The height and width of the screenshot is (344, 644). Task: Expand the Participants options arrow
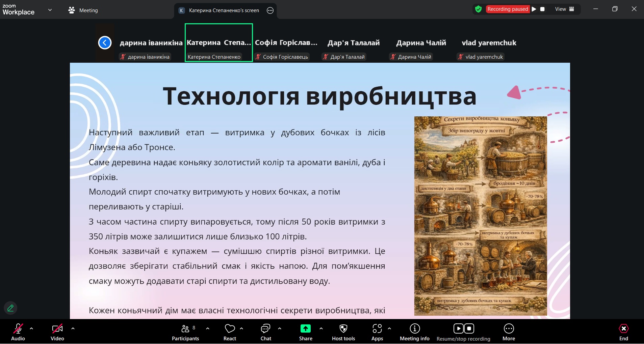point(208,328)
